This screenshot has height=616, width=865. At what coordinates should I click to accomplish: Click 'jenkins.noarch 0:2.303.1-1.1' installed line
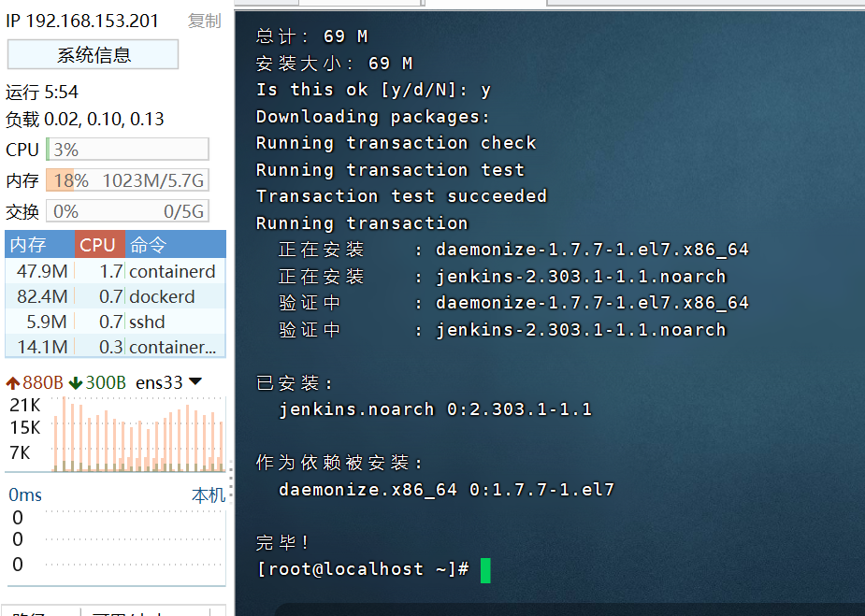(x=435, y=409)
